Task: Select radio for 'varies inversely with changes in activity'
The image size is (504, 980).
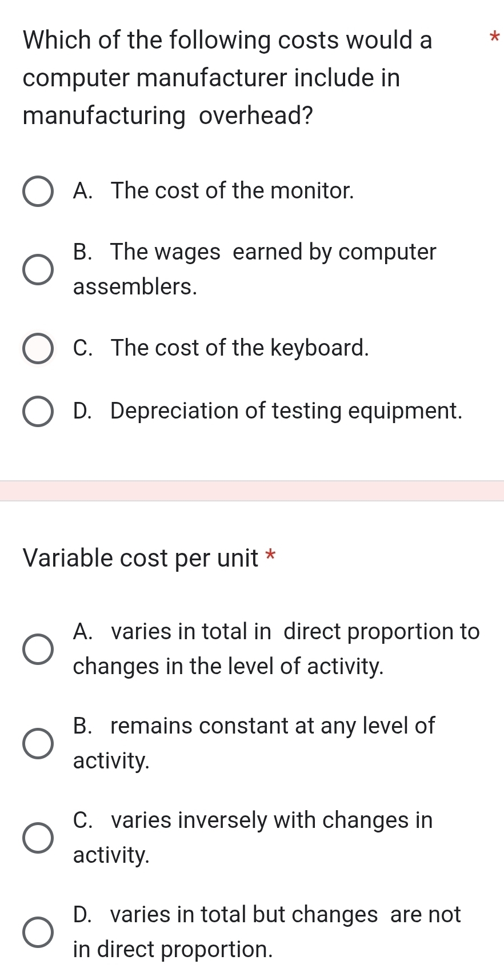Action: 38,838
